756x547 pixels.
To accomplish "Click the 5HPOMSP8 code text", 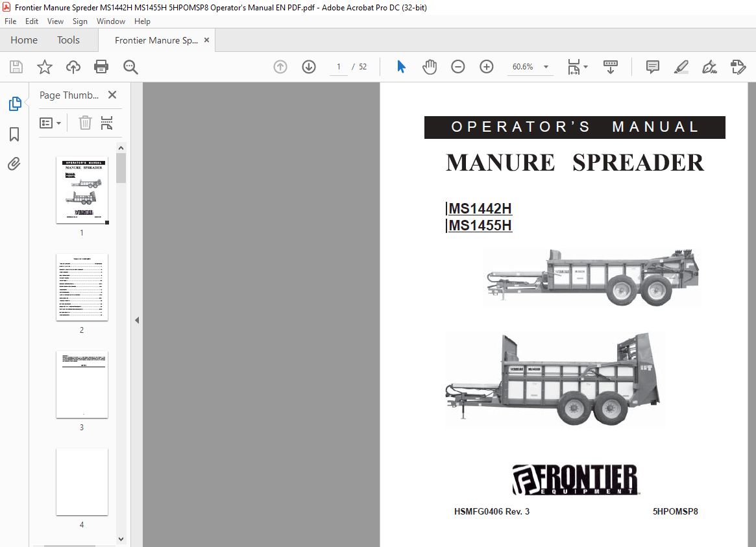I will click(x=676, y=512).
